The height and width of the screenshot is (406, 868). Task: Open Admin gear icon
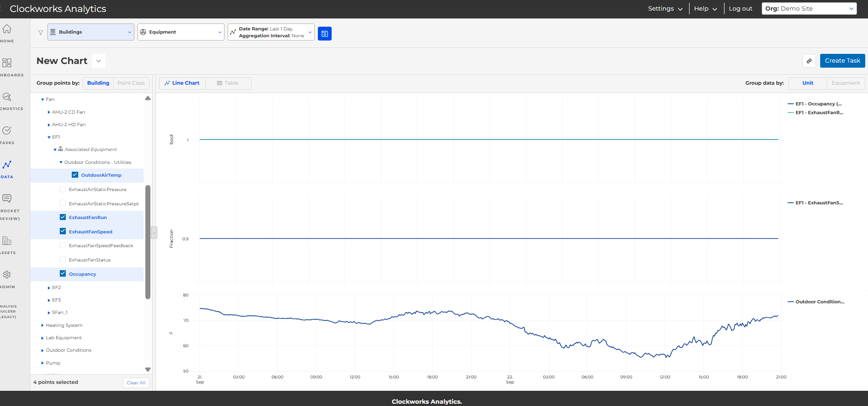pos(7,274)
